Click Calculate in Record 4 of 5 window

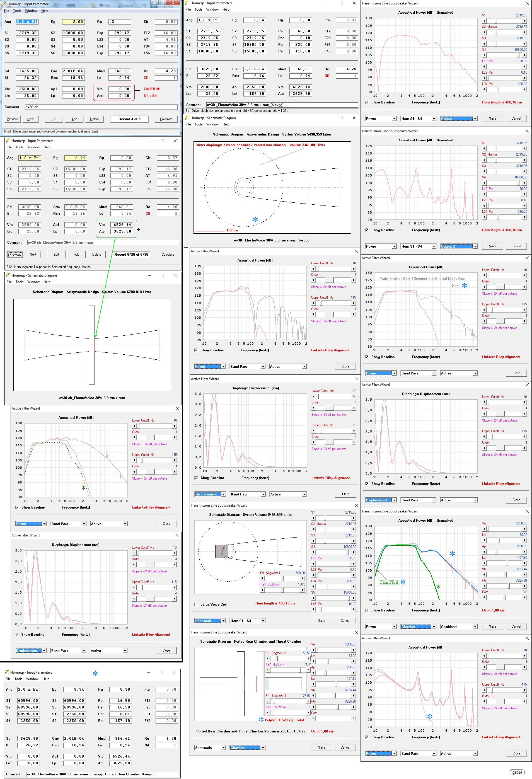(166, 119)
